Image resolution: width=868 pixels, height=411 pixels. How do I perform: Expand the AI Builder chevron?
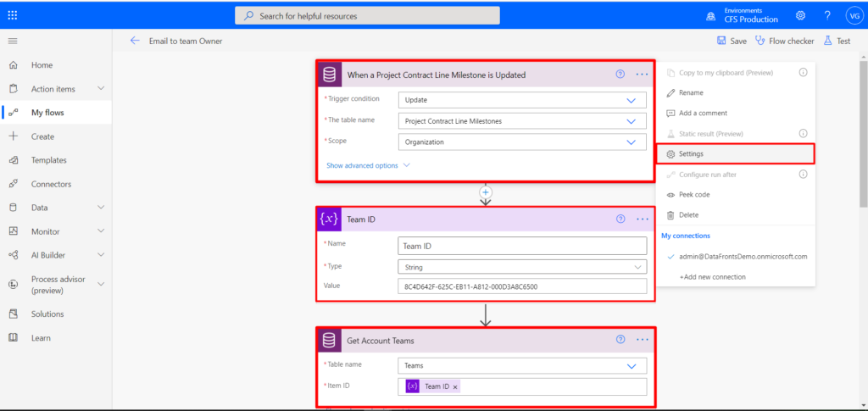(x=101, y=255)
